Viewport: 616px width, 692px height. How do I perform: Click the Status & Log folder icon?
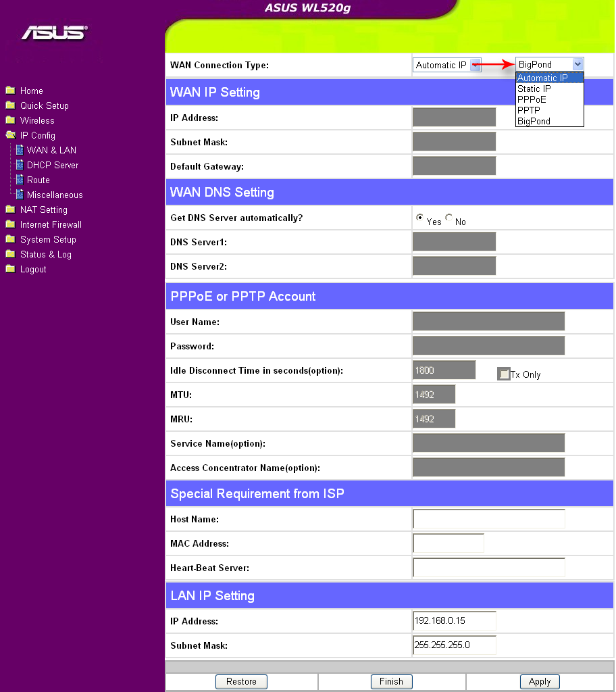[11, 254]
